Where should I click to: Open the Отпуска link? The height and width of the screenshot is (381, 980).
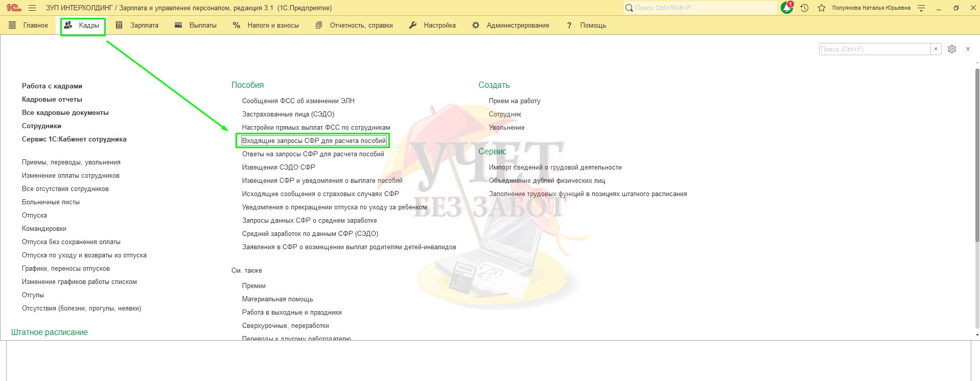(x=34, y=216)
